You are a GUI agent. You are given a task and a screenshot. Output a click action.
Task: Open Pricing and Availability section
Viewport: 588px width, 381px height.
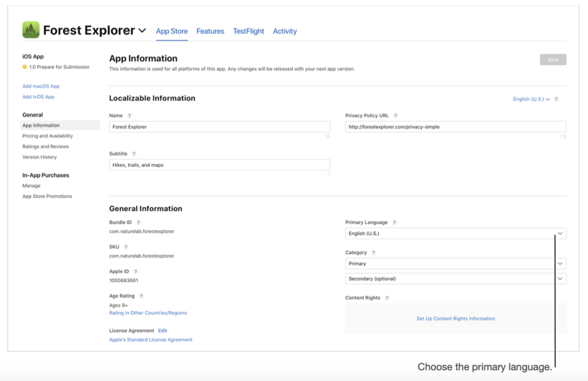pyautogui.click(x=48, y=136)
